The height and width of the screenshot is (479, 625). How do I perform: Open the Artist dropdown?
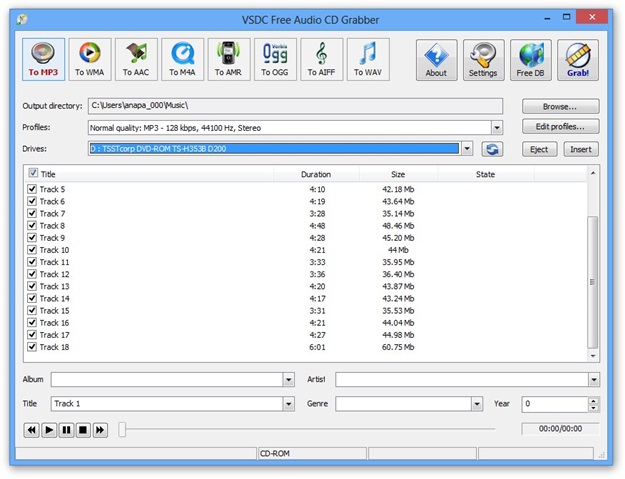[x=594, y=380]
